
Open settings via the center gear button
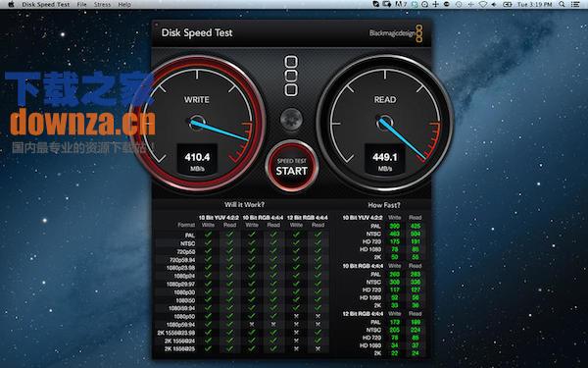pos(291,119)
